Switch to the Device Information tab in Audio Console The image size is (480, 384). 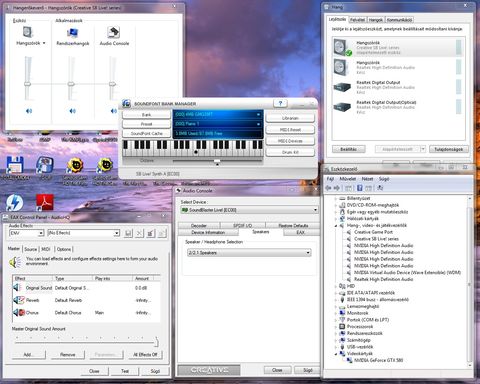point(208,232)
